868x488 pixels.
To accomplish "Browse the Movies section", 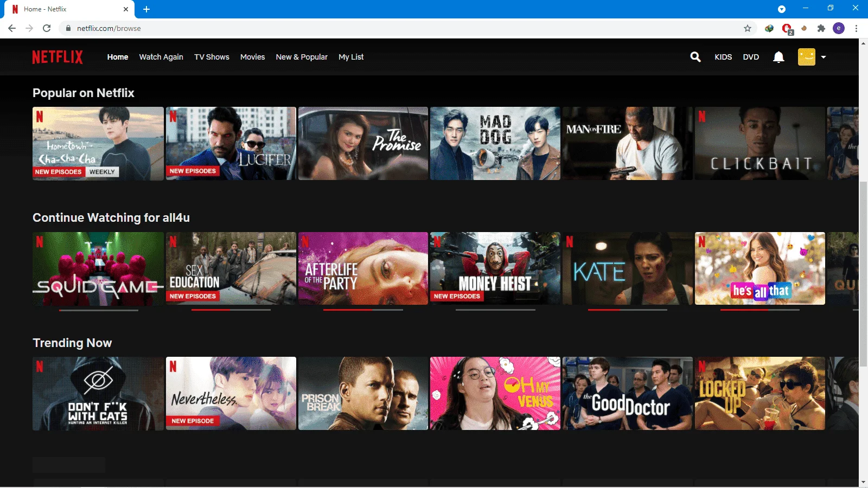I will (253, 57).
